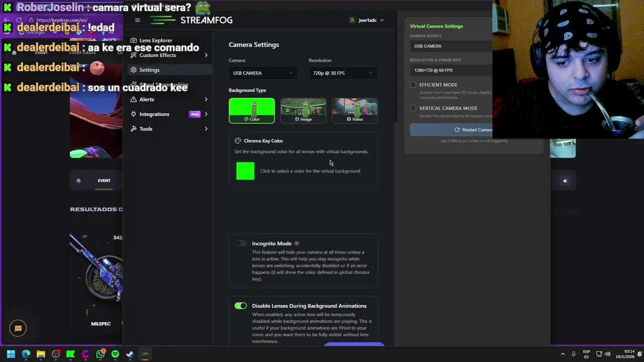Enable the Vertical Camera Mode checkbox

pos(413,108)
